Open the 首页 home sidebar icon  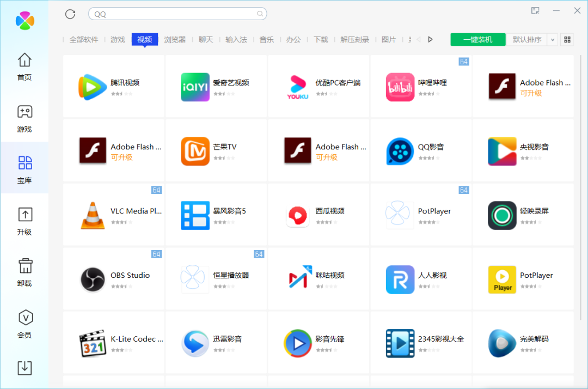point(24,60)
